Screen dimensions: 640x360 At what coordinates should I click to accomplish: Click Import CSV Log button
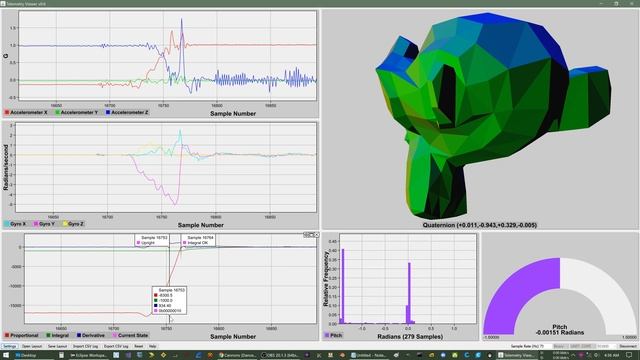[85, 346]
